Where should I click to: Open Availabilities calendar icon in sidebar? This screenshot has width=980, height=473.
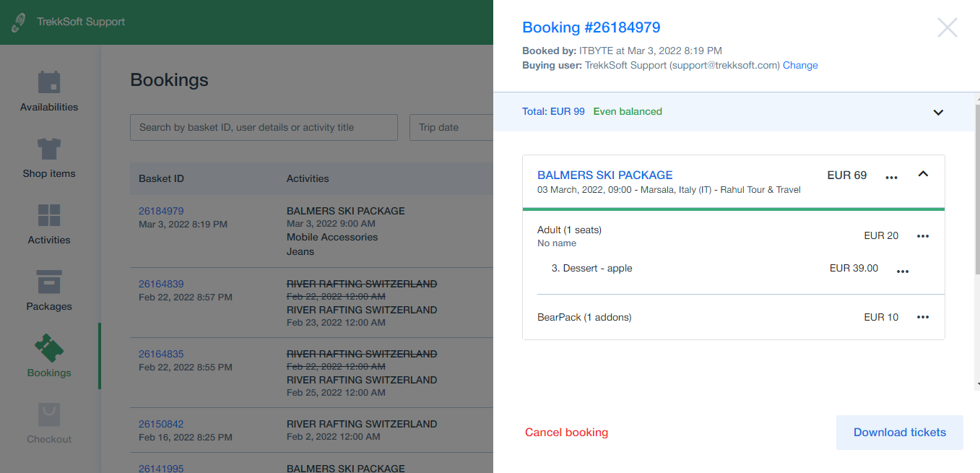click(x=49, y=82)
